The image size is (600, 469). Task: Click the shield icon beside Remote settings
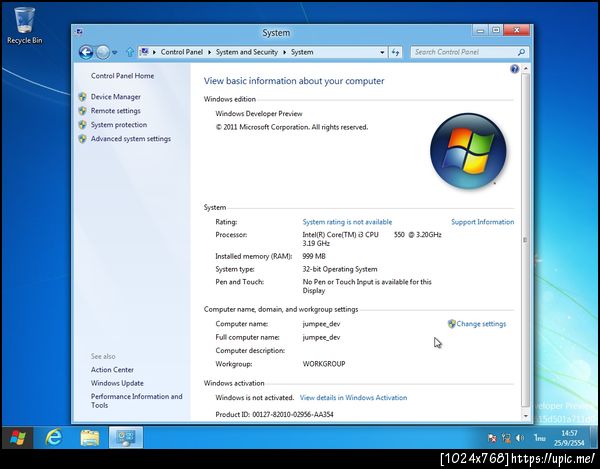tap(82, 111)
